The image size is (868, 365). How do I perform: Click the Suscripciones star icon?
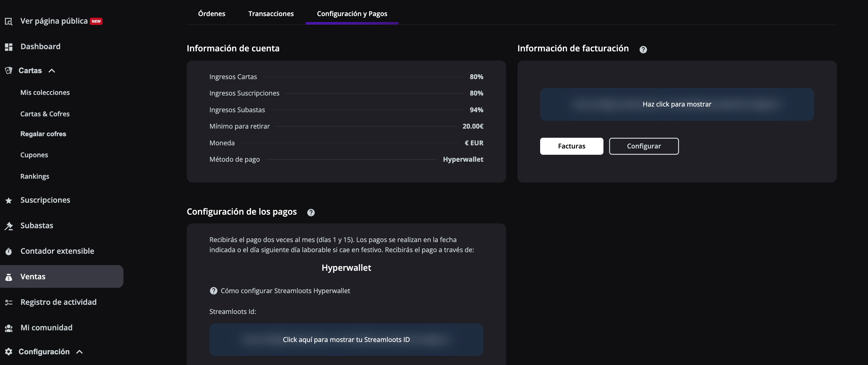coord(9,200)
